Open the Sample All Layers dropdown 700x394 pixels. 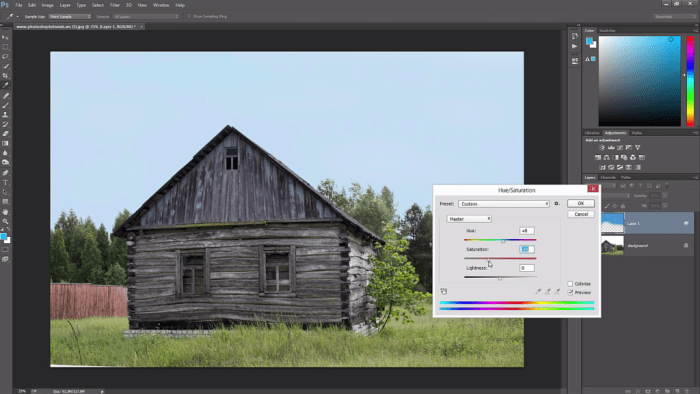pos(146,17)
